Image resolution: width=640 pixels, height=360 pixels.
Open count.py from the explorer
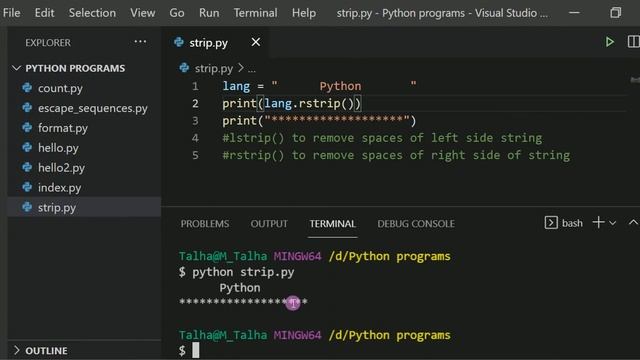[x=60, y=88]
